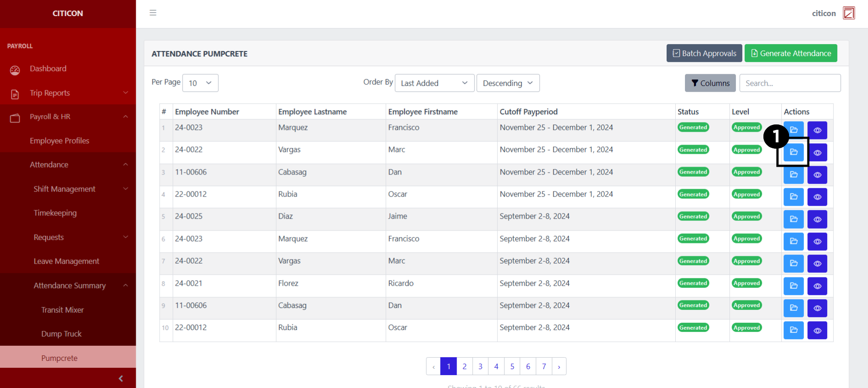
Task: Click the hamburger menu icon in header
Action: click(153, 13)
